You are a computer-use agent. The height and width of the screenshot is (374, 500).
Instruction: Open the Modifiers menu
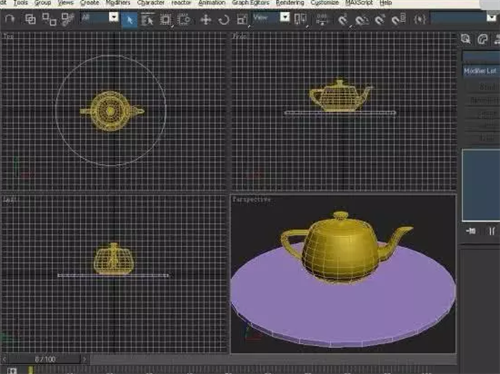tap(118, 3)
